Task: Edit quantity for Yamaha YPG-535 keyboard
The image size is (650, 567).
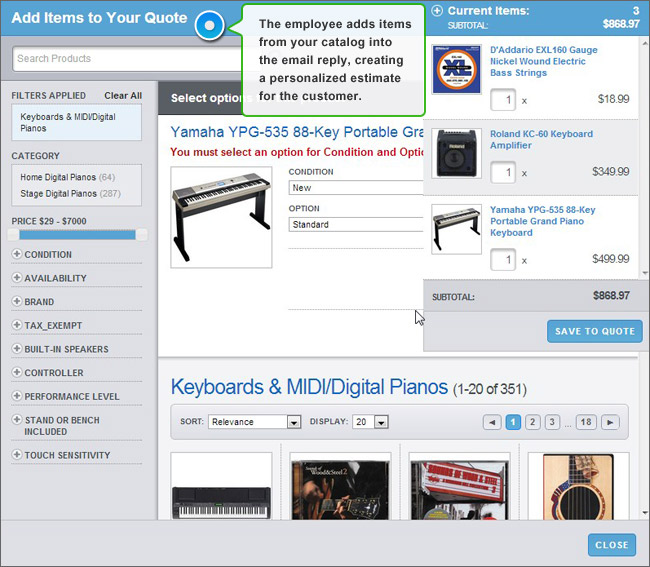Action: pos(503,260)
